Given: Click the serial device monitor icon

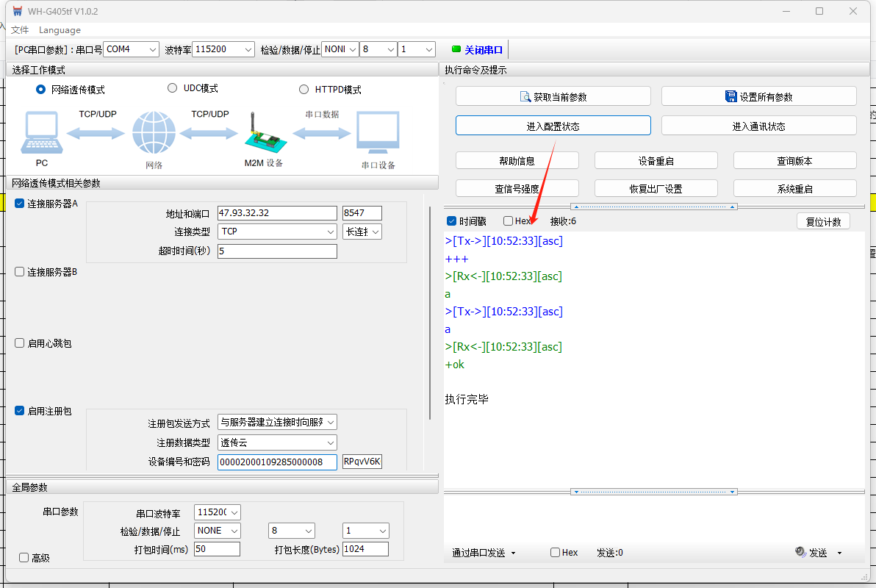Looking at the screenshot, I should tap(378, 134).
